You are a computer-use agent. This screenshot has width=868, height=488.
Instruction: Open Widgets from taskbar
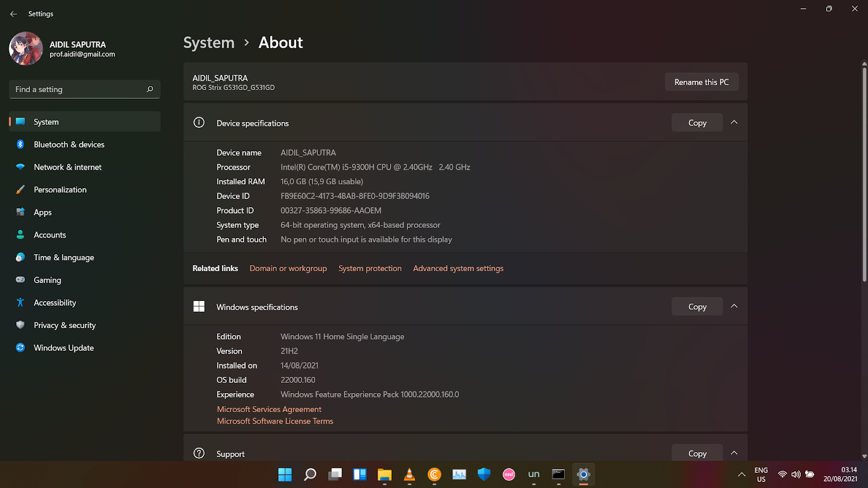click(360, 474)
